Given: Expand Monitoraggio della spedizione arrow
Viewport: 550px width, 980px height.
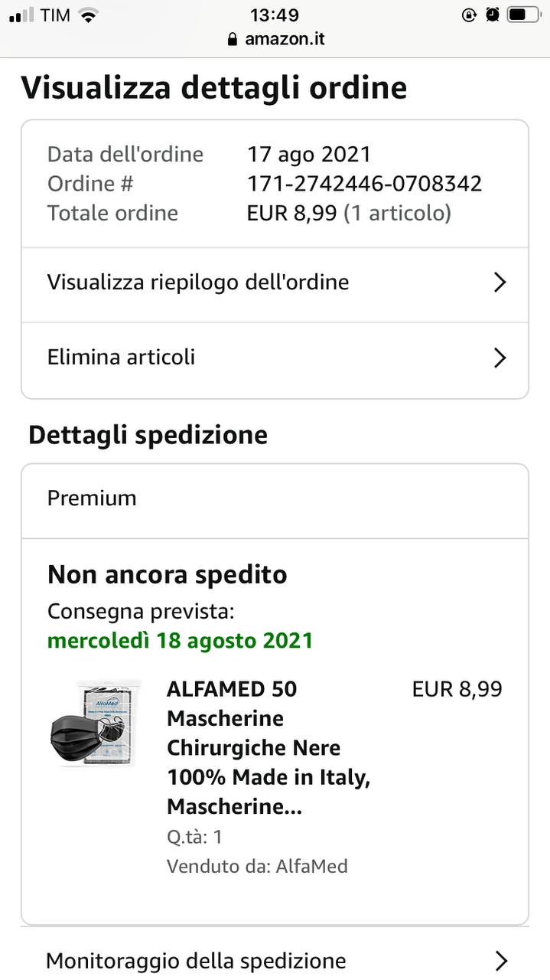Looking at the screenshot, I should [x=501, y=961].
